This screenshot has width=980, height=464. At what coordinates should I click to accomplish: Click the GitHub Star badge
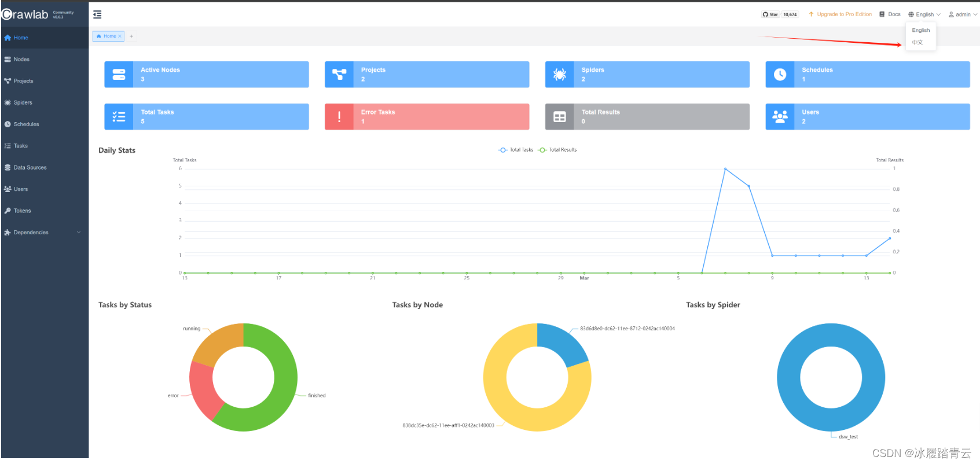770,14
